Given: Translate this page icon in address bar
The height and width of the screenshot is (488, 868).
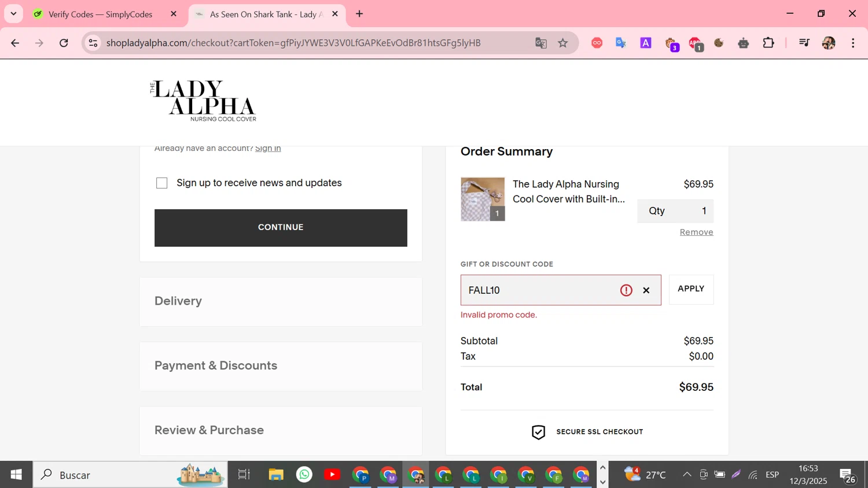Looking at the screenshot, I should 541,43.
